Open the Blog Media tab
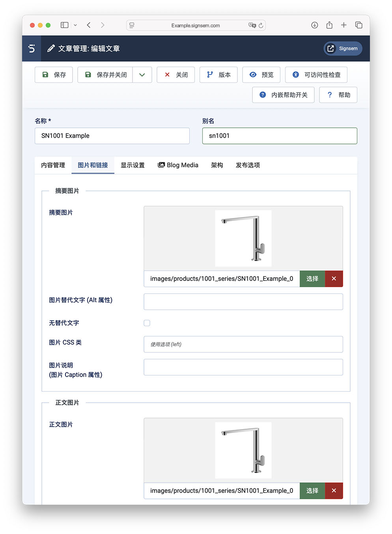 point(178,165)
